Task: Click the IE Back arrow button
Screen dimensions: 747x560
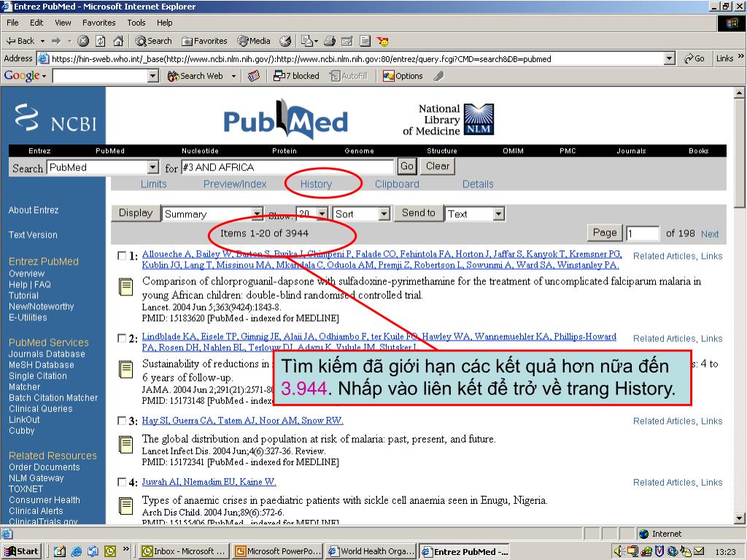Action: click(20, 41)
